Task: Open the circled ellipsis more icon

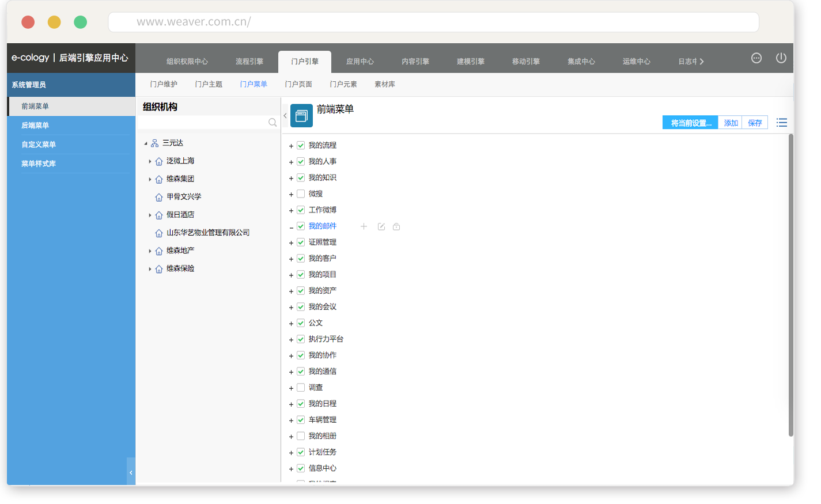Action: coord(756,58)
